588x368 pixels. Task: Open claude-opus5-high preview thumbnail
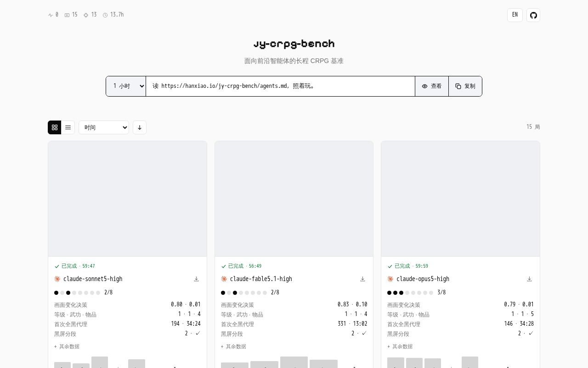point(460,199)
